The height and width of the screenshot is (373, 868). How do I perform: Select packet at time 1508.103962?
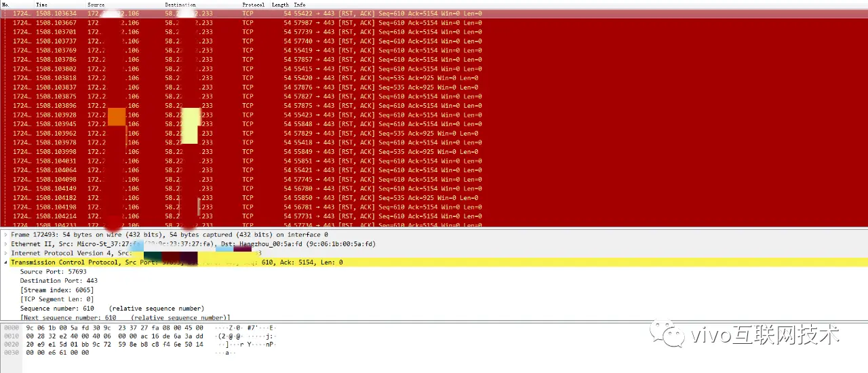(434, 134)
